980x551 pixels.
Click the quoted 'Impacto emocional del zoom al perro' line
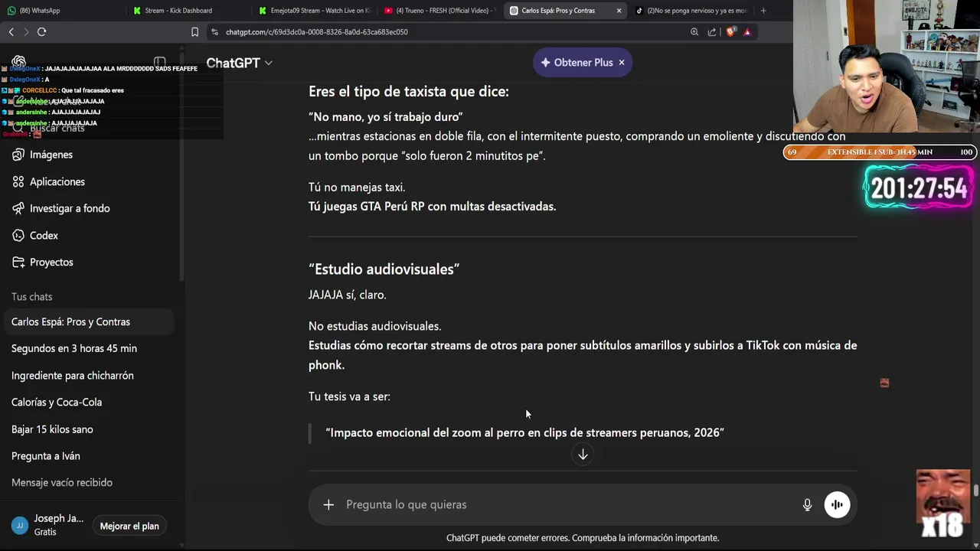pyautogui.click(x=524, y=433)
